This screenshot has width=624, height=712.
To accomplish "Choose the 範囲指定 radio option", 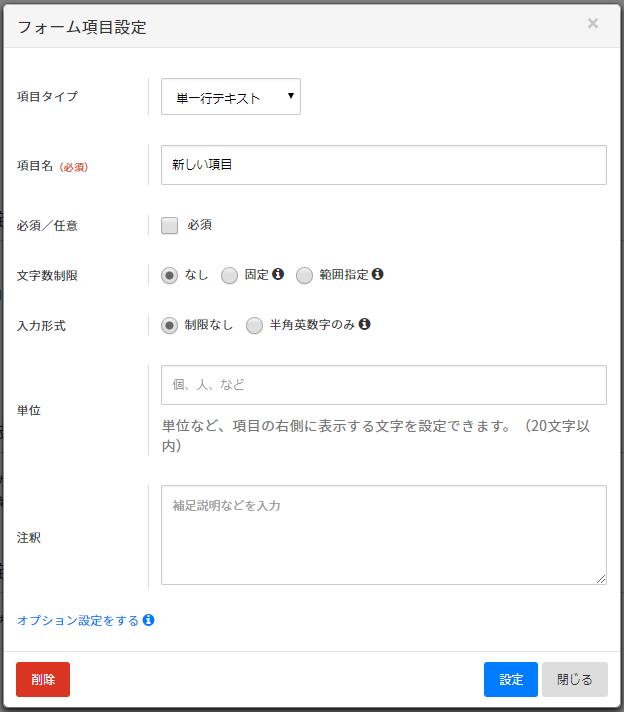I will pos(304,275).
